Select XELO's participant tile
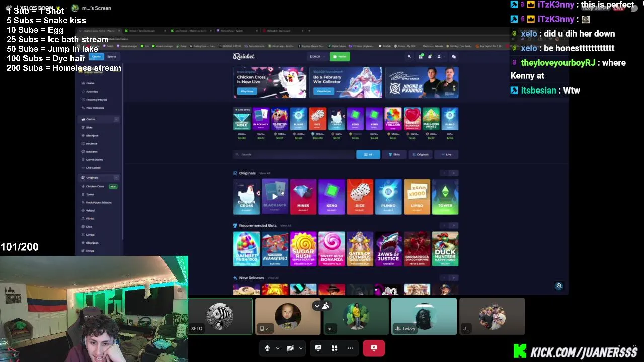 220,316
